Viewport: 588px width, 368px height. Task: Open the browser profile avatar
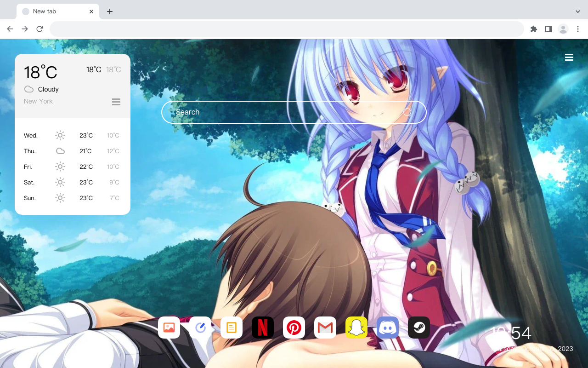563,29
